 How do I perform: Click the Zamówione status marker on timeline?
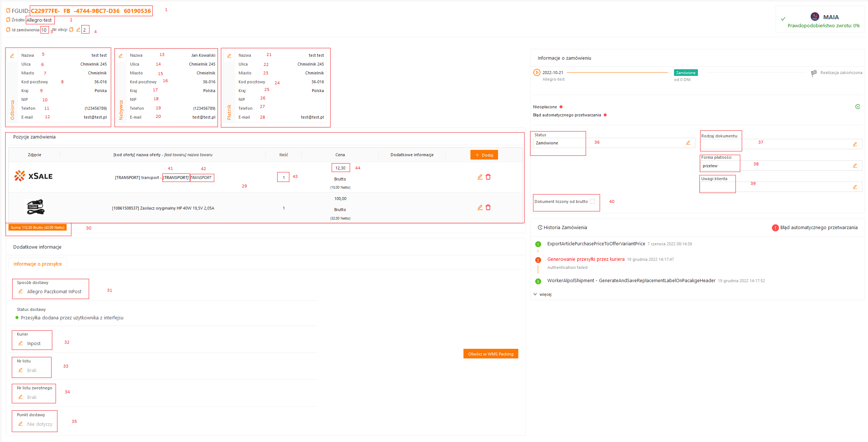point(685,73)
